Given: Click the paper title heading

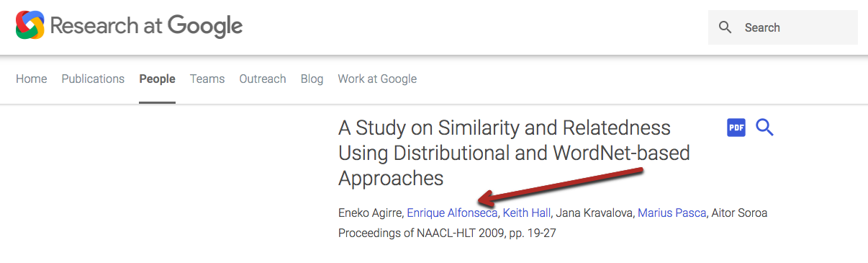Looking at the screenshot, I should [514, 153].
